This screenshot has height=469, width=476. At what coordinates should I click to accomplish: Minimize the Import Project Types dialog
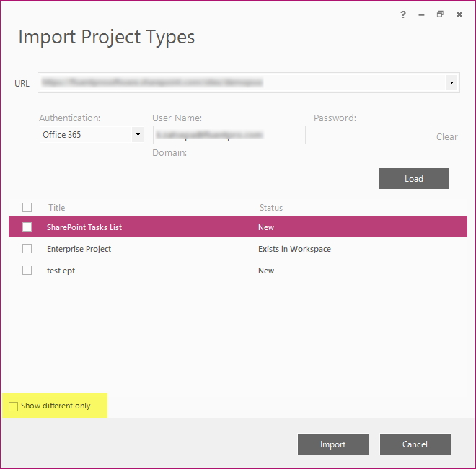pyautogui.click(x=421, y=14)
